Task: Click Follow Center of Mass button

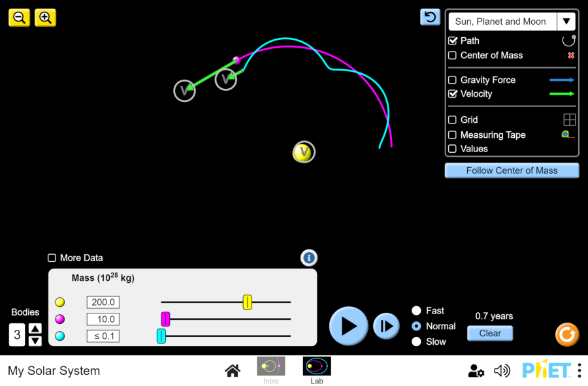Action: tap(512, 170)
